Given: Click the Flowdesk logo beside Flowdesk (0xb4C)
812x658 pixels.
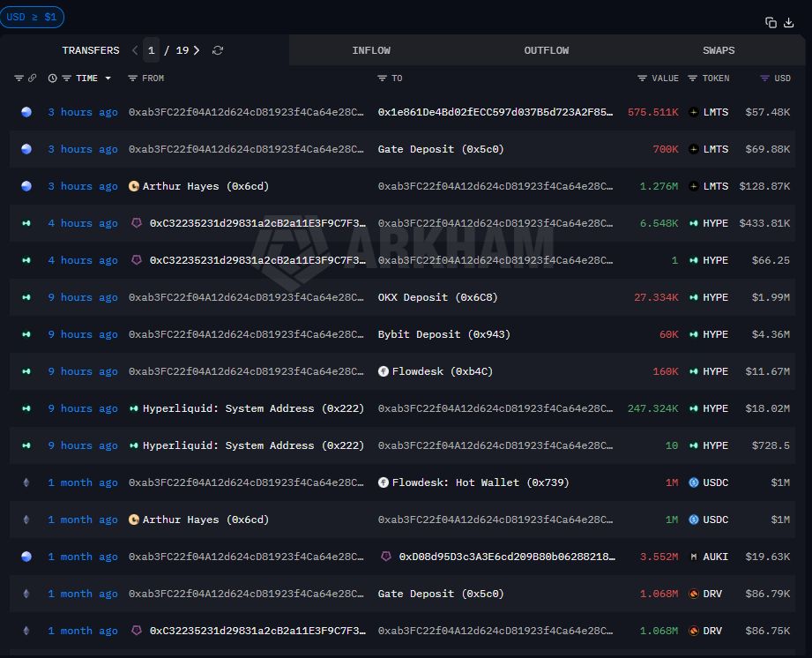Looking at the screenshot, I should [x=384, y=371].
